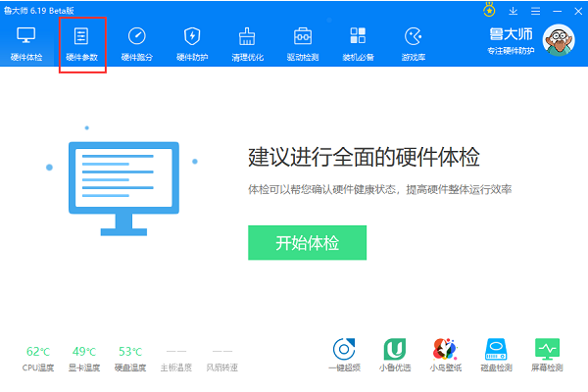Launch the 一键超频 overclock tool
This screenshot has height=392, width=588.
tap(344, 355)
